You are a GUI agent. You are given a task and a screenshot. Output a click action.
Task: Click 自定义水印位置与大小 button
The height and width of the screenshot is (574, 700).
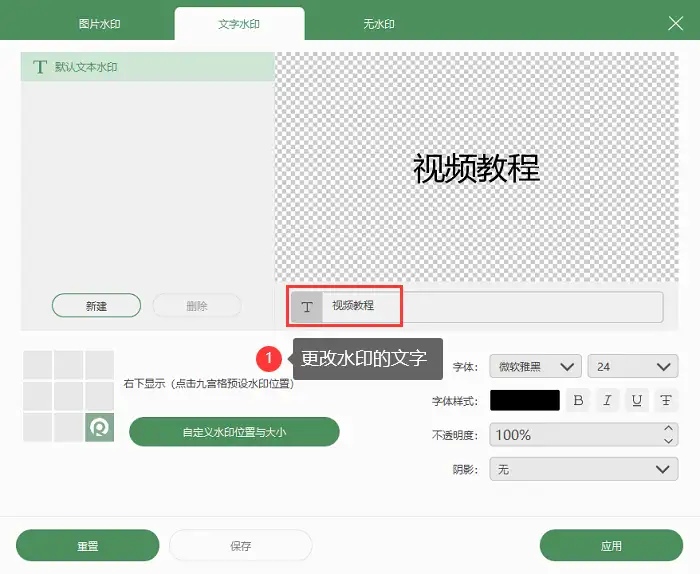(x=234, y=432)
